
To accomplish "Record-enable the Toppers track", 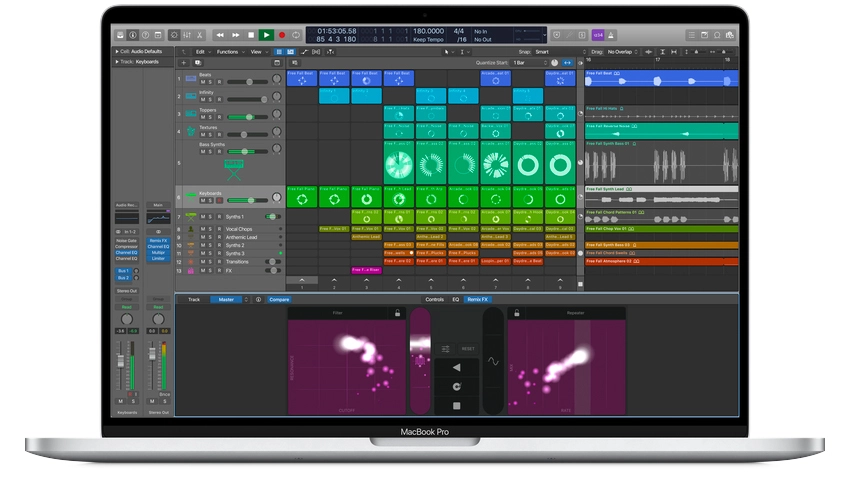I will pyautogui.click(x=219, y=117).
